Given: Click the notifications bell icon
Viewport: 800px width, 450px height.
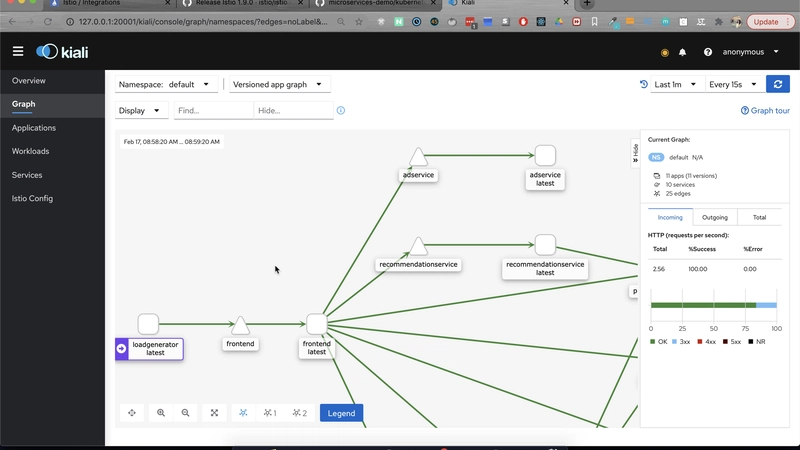Looking at the screenshot, I should point(683,52).
